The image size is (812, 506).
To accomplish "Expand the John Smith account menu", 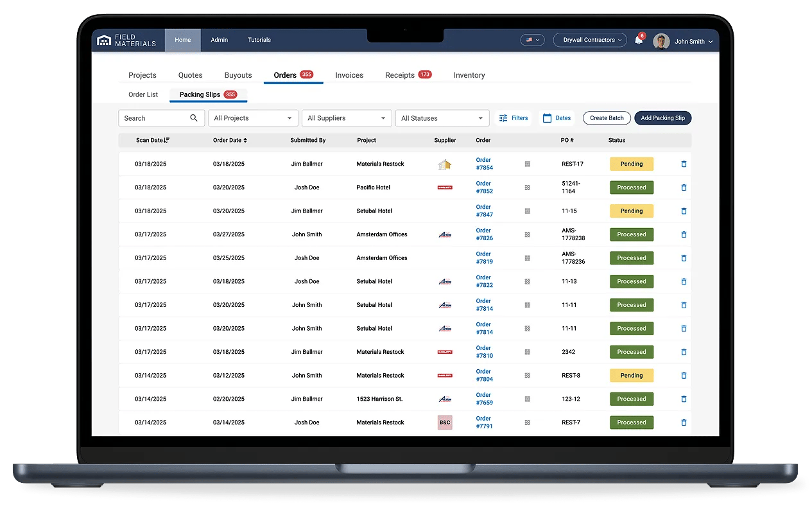I will coord(693,42).
